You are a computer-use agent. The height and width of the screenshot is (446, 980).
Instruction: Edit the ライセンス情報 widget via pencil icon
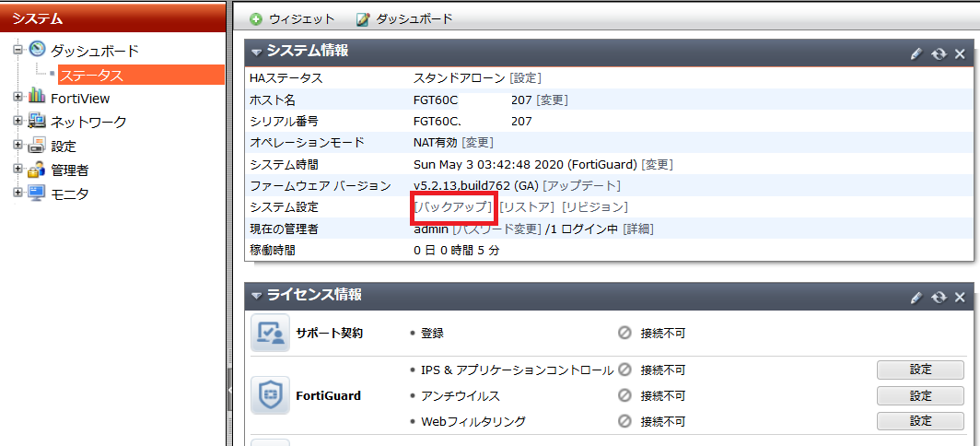(x=916, y=297)
